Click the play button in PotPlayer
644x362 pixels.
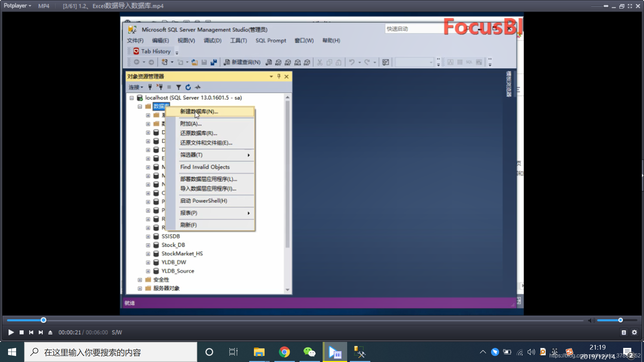point(11,332)
